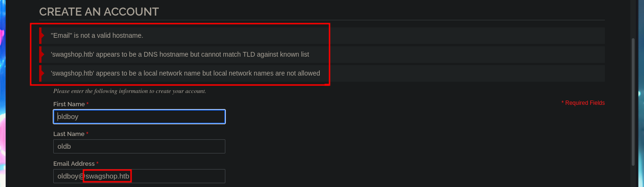
Task: Select the '"Email" is not a valid hostname' message
Action: pyautogui.click(x=97, y=35)
